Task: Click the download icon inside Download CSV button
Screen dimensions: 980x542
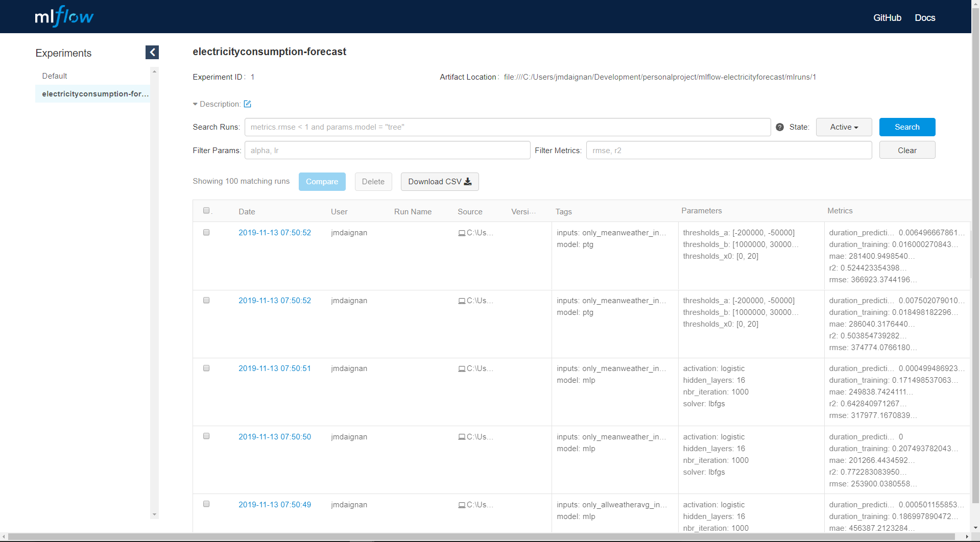Action: coord(467,181)
